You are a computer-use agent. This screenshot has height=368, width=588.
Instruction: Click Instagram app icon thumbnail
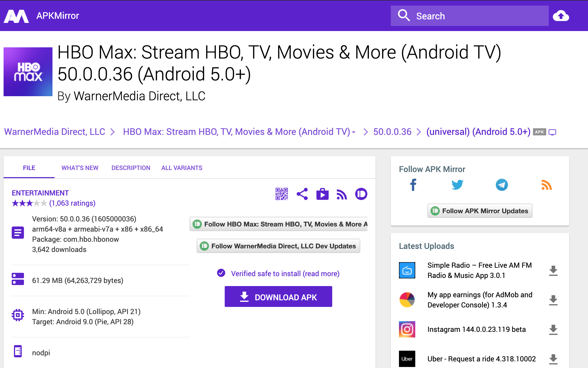click(x=407, y=329)
